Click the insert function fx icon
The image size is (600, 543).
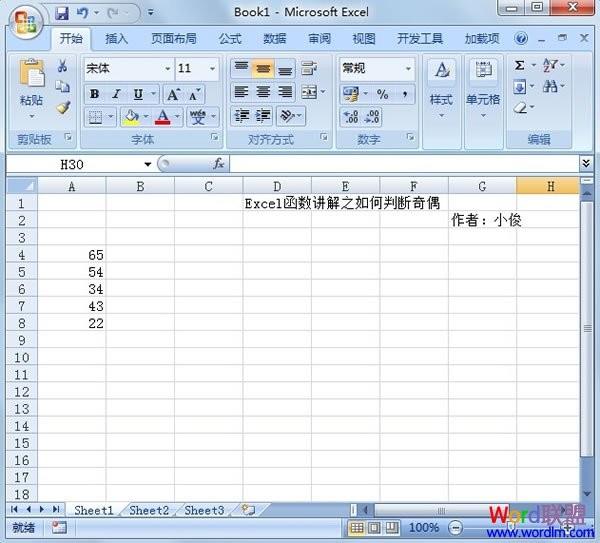point(217,164)
